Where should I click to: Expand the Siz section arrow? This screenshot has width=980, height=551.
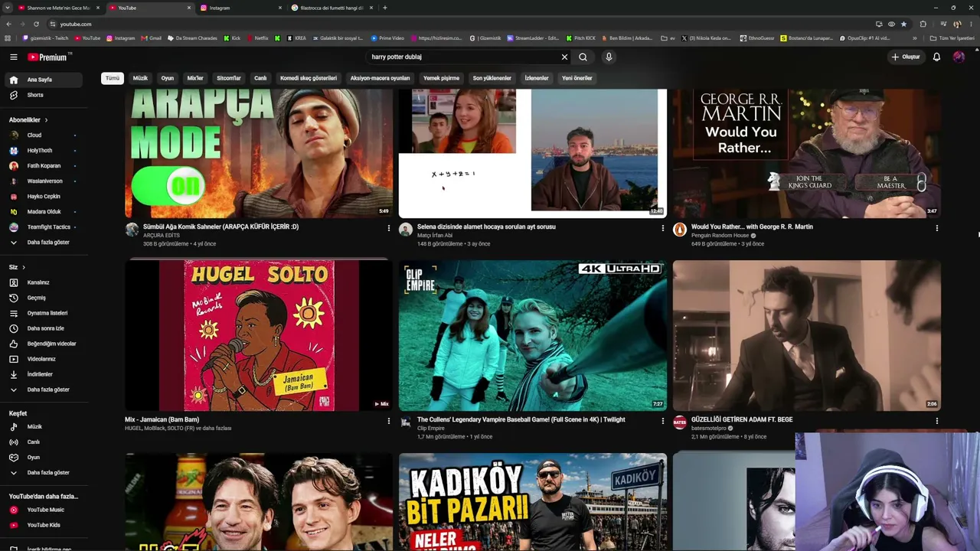(x=24, y=267)
